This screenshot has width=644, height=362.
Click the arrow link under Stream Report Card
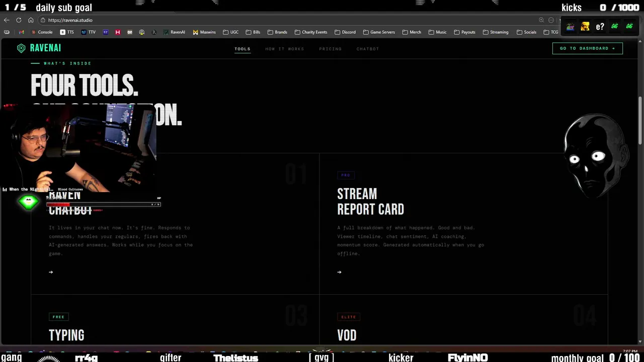339,272
